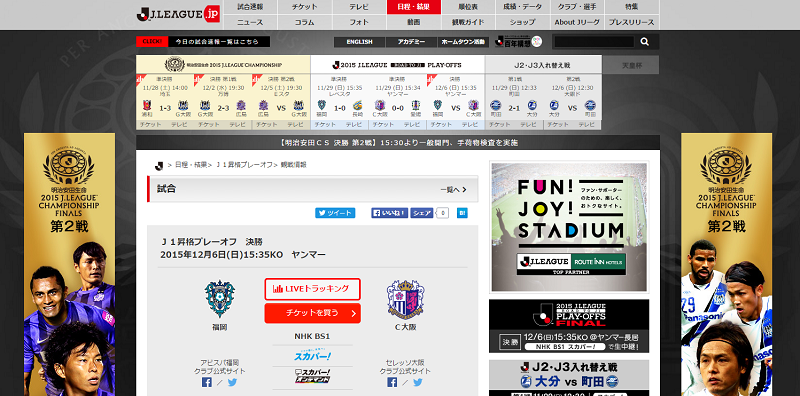This screenshot has width=800, height=396.
Task: Select the 日程・結果 menu item
Action: (414, 7)
